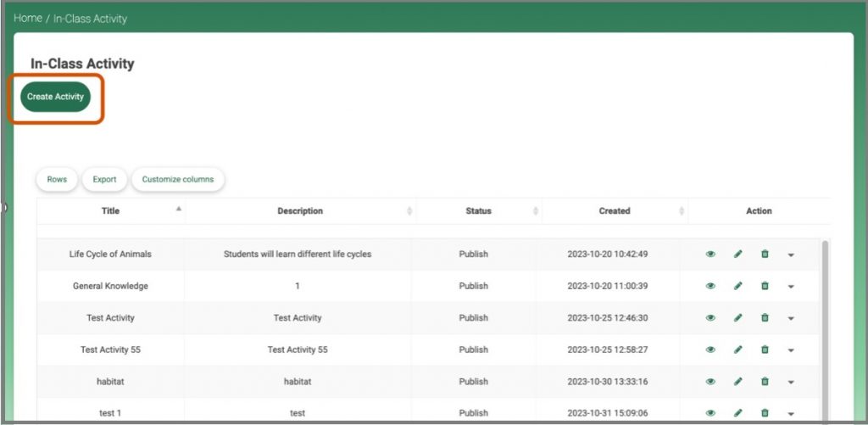
Task: Edit the Life Cycle of Animals activity
Action: (737, 254)
